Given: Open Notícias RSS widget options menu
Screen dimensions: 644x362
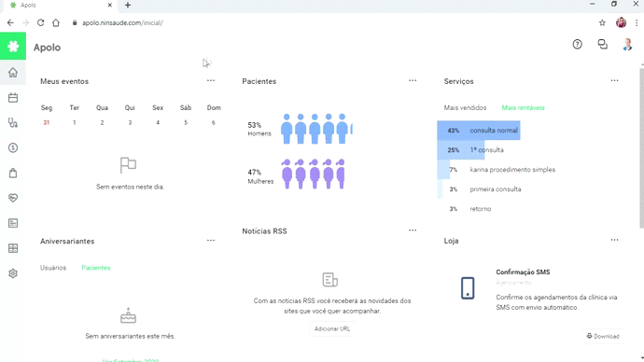Looking at the screenshot, I should point(413,230).
